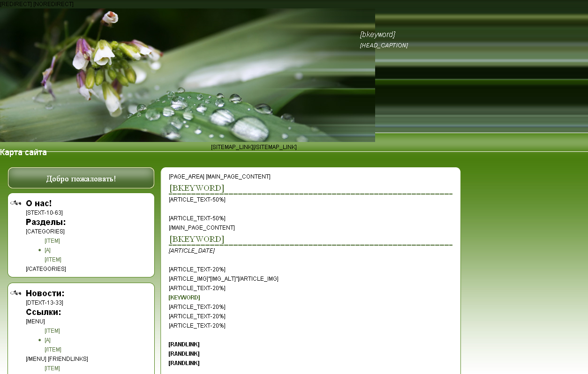Click the italic [ARTICLE_DATE] text
The image size is (588, 374).
191,251
